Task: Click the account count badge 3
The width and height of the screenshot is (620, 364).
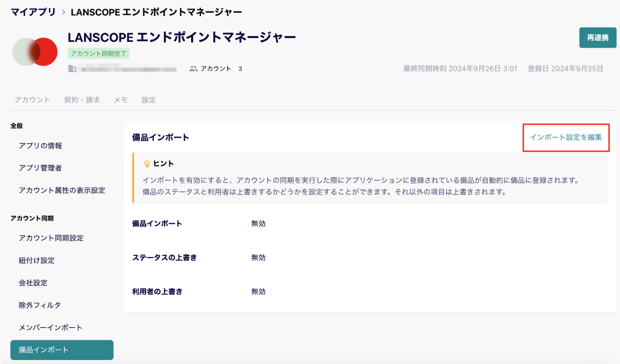Action: (240, 68)
